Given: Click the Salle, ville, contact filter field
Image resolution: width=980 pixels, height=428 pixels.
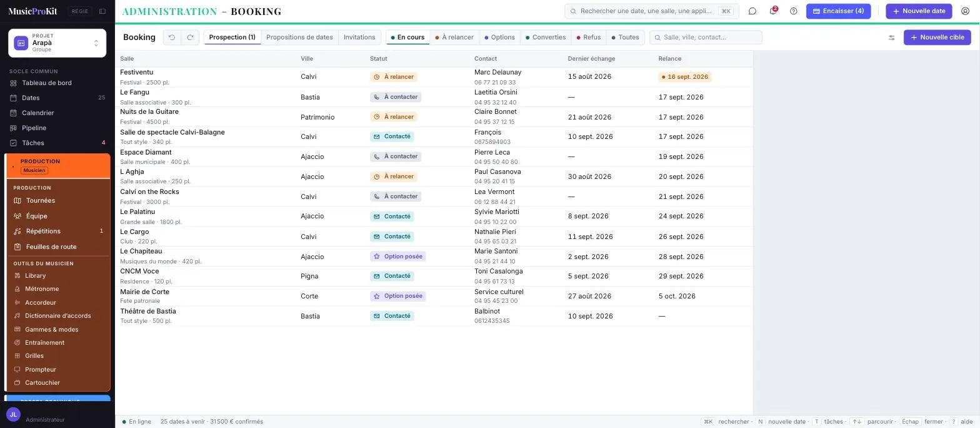Looking at the screenshot, I should (706, 38).
